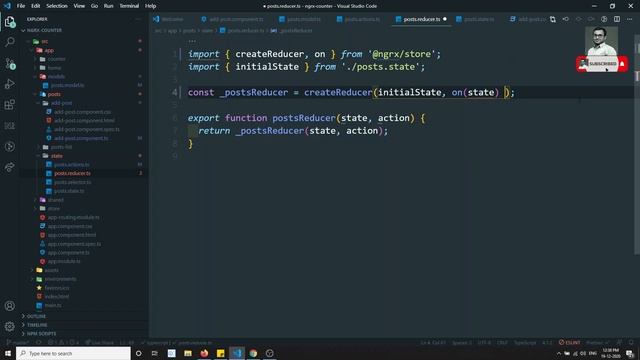Click the ESLint status bar item
Image resolution: width=640 pixels, height=360 pixels.
[570, 342]
